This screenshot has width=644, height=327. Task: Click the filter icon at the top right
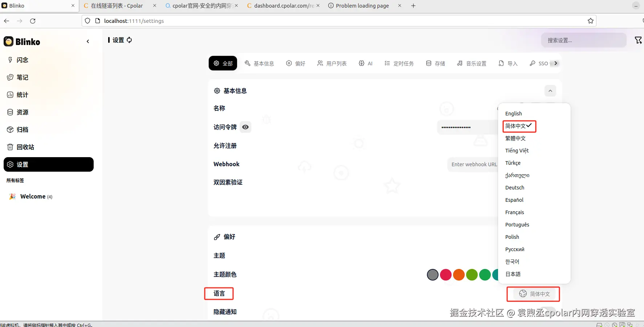point(638,40)
